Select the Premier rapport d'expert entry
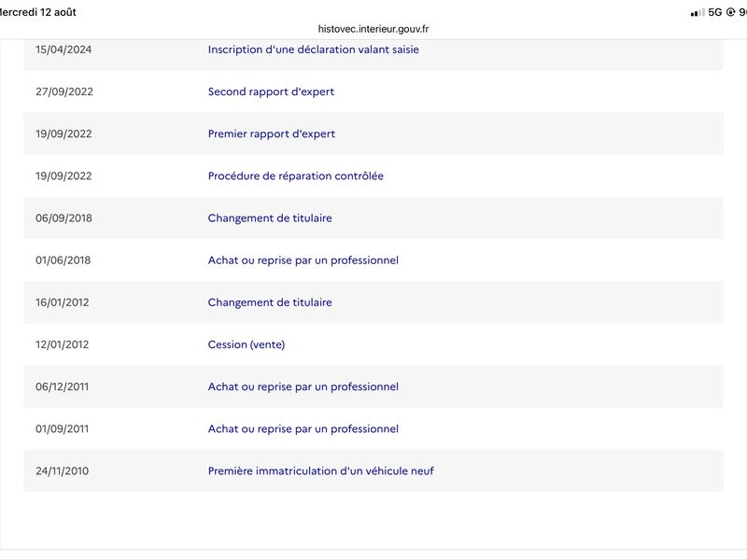The image size is (747, 560). click(x=272, y=133)
